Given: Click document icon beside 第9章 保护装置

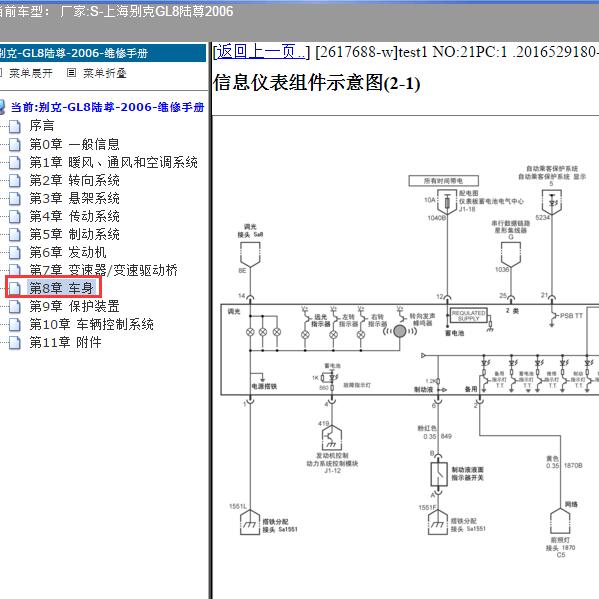Looking at the screenshot, I should point(15,306).
